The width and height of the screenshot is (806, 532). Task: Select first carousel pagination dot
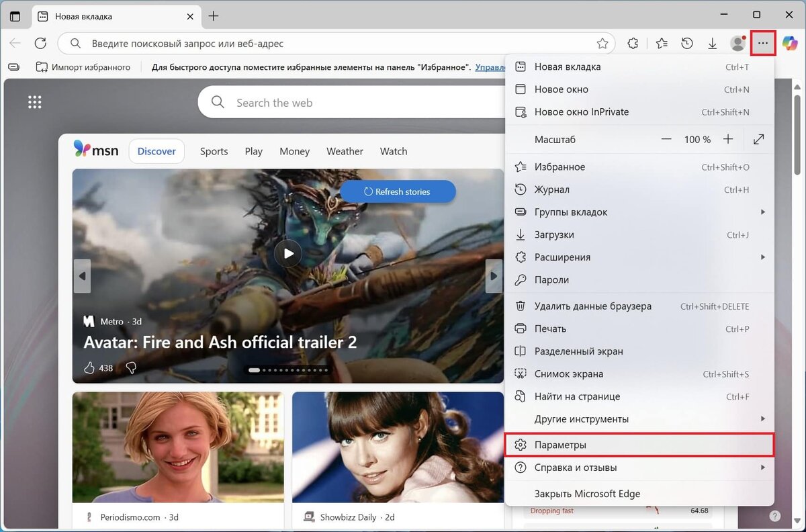(254, 369)
